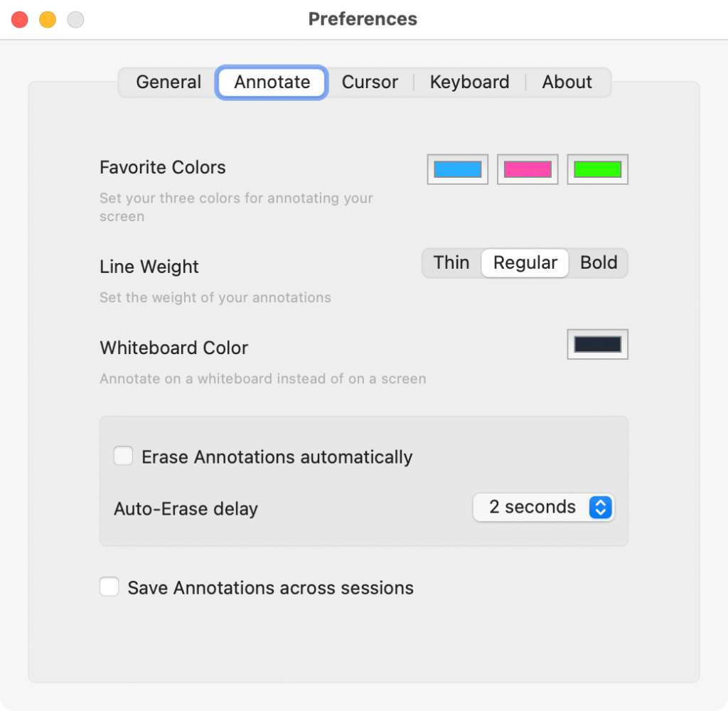The height and width of the screenshot is (711, 728).
Task: Close the Preferences window
Action: click(x=19, y=19)
